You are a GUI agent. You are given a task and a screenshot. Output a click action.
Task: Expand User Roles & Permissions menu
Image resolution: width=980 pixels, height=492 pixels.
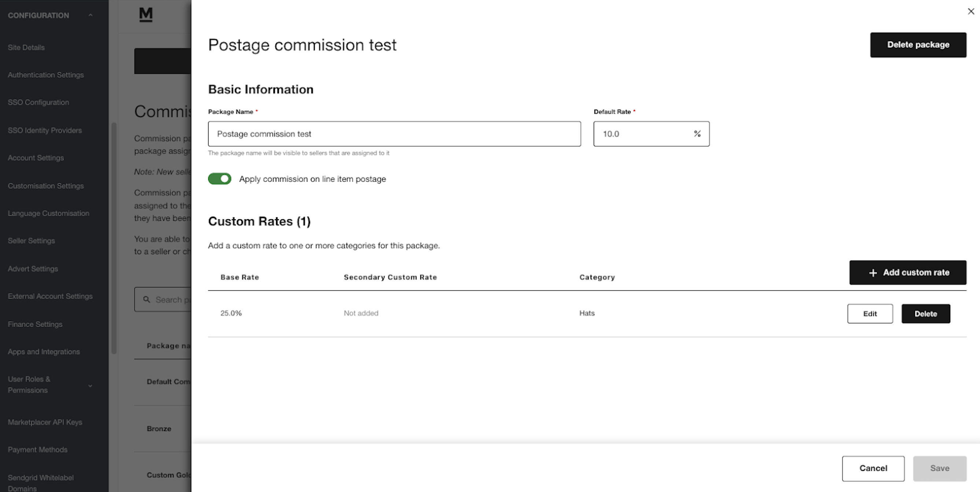[90, 385]
